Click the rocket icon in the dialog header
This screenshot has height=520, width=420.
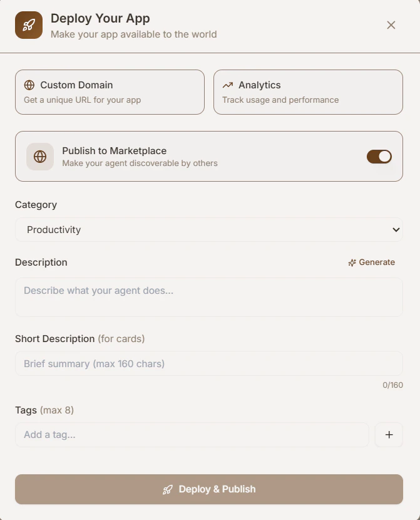(28, 25)
